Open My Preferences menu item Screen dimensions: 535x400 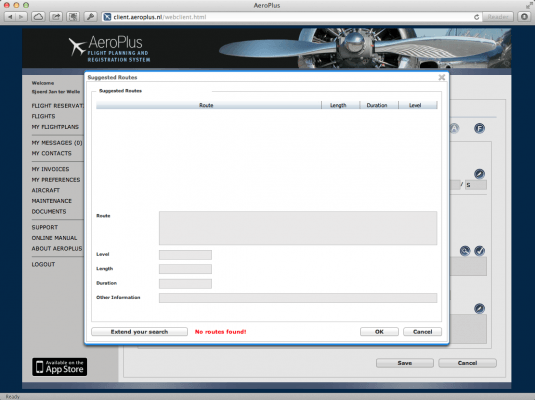click(56, 180)
